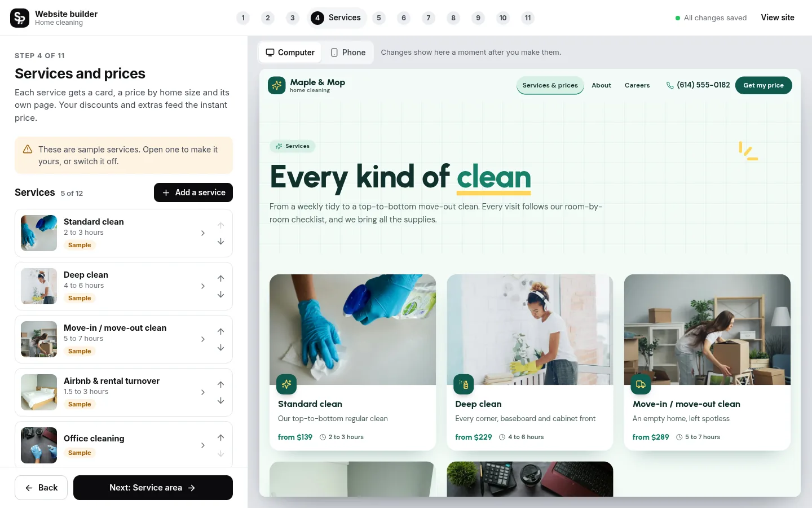The width and height of the screenshot is (812, 508).
Task: Click the Website builder logo icon
Action: click(20, 18)
